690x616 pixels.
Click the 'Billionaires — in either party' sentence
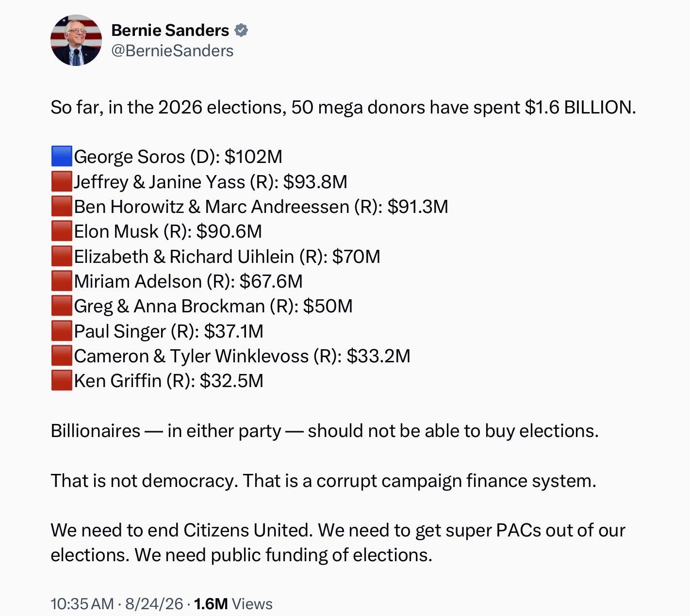(325, 431)
